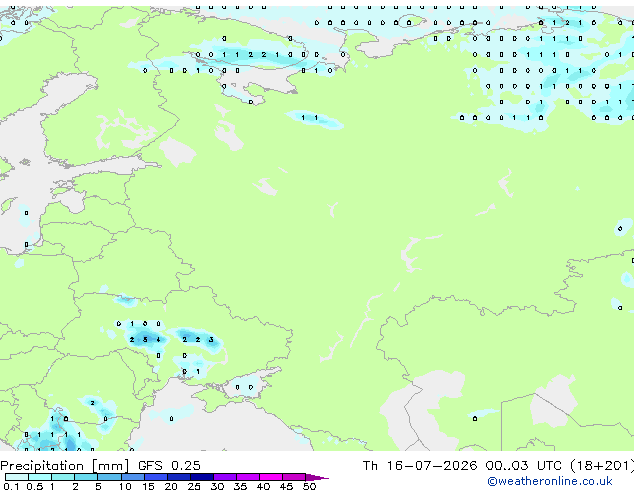634x490 pixels.
Task: Click legend swatch between 25 and 30
Action: click(202, 477)
